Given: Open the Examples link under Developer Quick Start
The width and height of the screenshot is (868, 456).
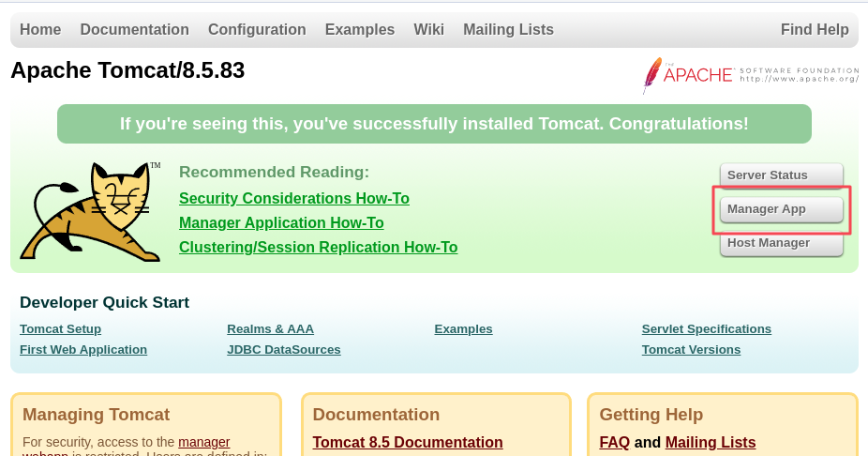Looking at the screenshot, I should tap(463, 329).
